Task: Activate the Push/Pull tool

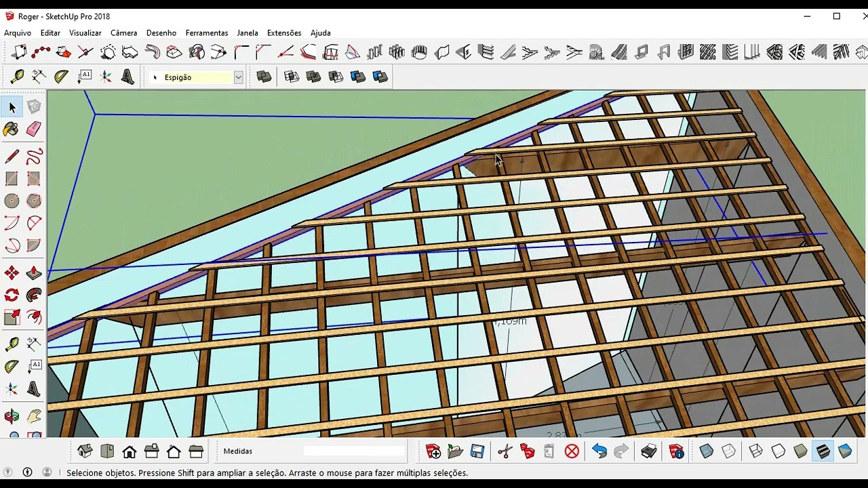Action: 34,273
